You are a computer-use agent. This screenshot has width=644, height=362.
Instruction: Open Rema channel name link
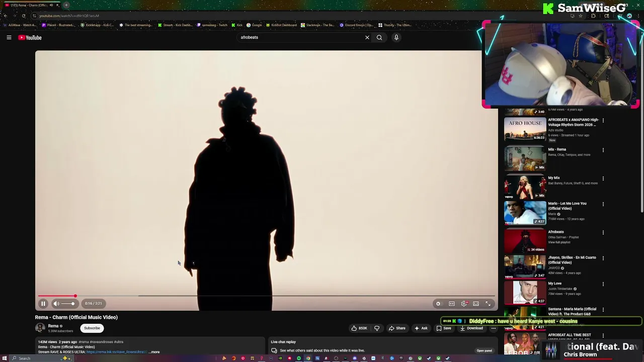tap(53, 326)
